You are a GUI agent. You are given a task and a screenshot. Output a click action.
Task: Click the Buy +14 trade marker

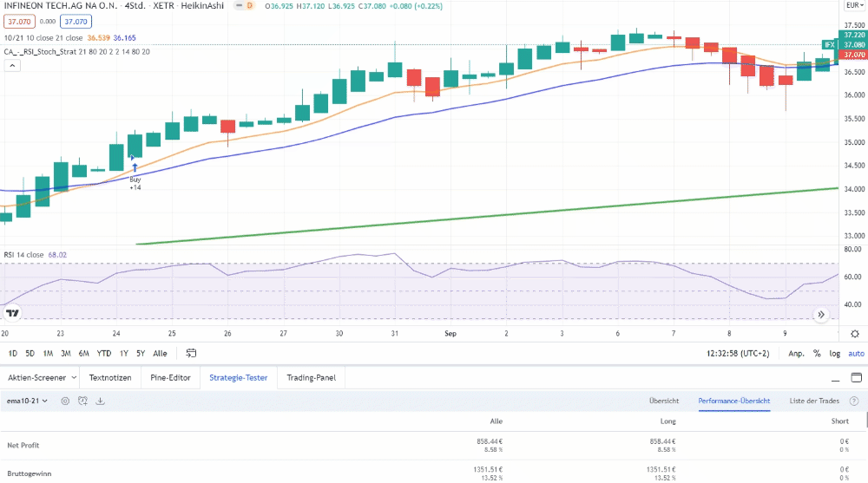click(x=135, y=176)
